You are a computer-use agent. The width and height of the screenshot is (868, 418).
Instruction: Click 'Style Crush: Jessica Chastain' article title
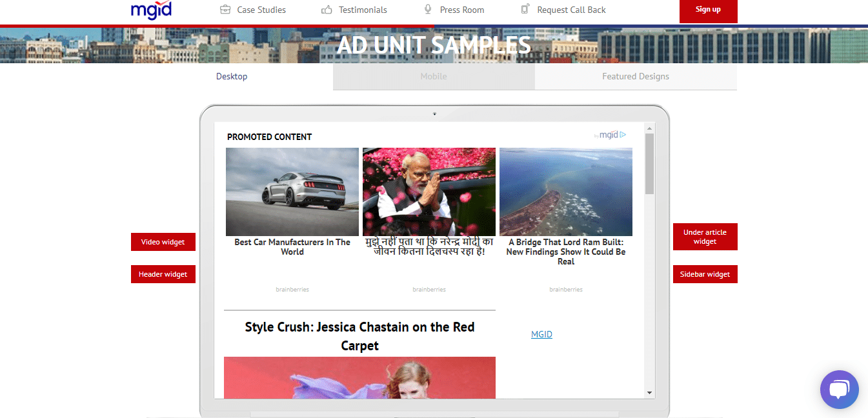(359, 336)
